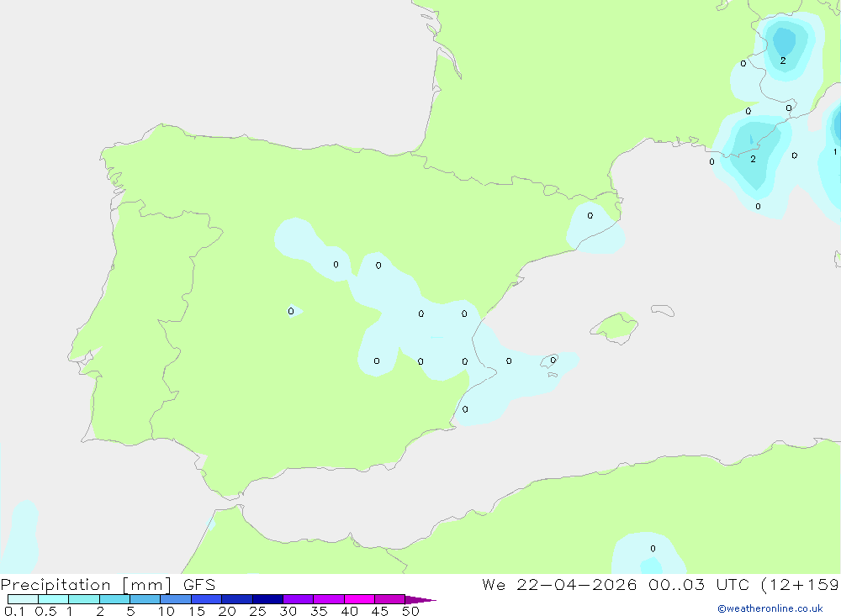Viewport: 841px width, 616px height.
Task: Click the '(12+159' forecast offset text
Action: click(x=800, y=585)
